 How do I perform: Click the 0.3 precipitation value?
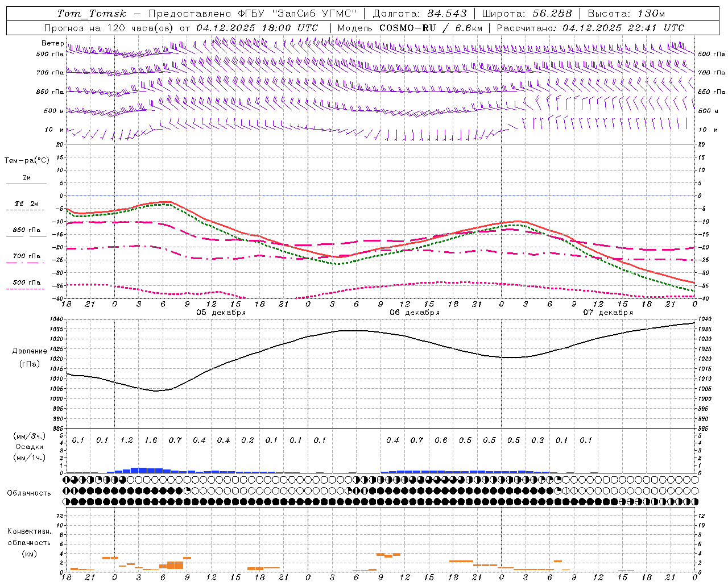[537, 440]
